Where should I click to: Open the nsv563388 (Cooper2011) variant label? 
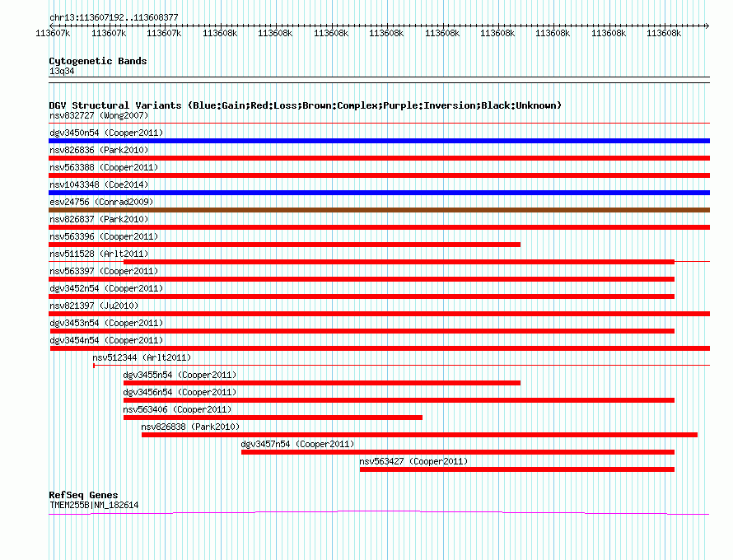click(x=104, y=167)
